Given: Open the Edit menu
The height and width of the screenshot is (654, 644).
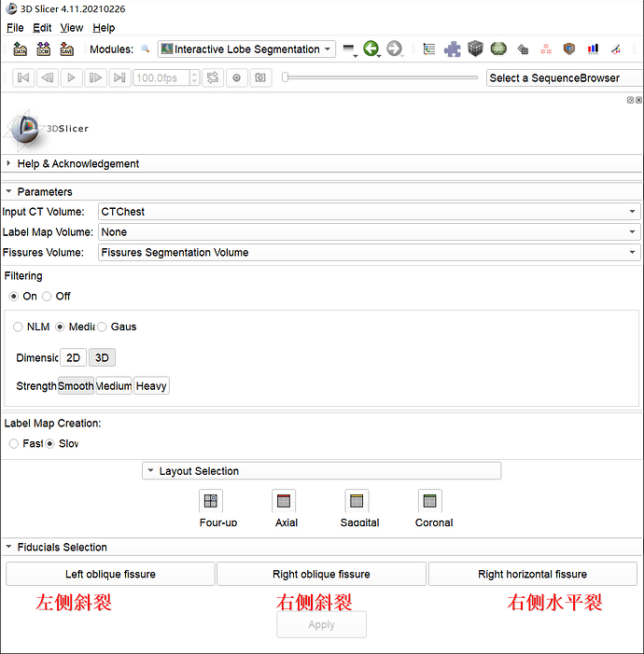Looking at the screenshot, I should (x=42, y=28).
